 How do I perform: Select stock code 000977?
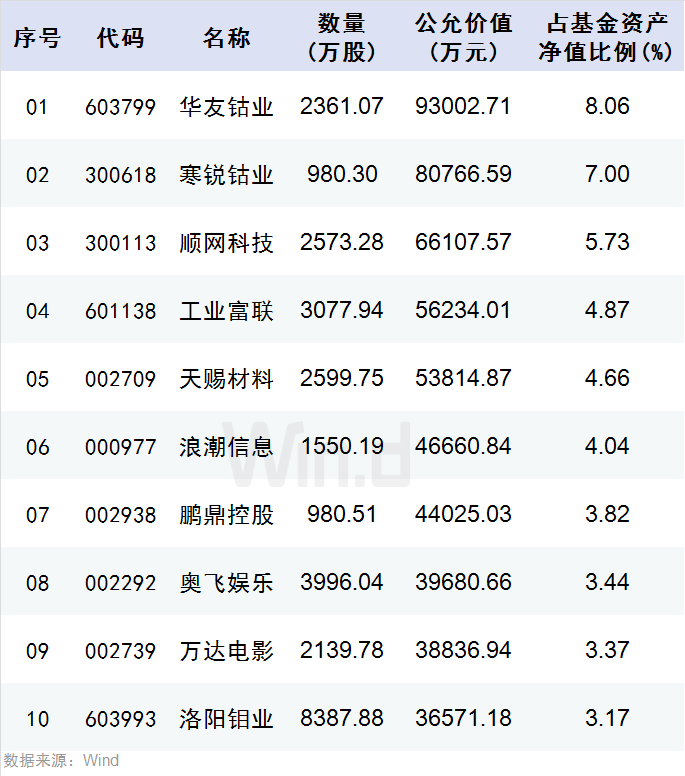click(x=120, y=447)
